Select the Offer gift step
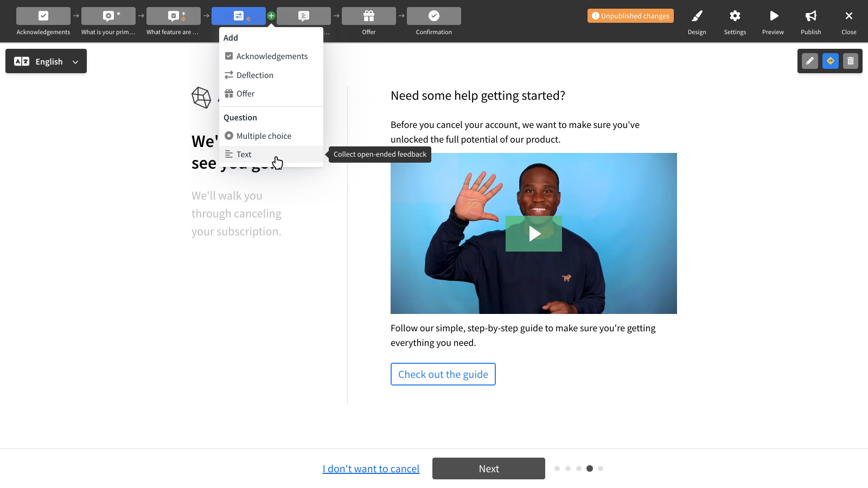Viewport: 868px width, 488px height. tap(369, 16)
